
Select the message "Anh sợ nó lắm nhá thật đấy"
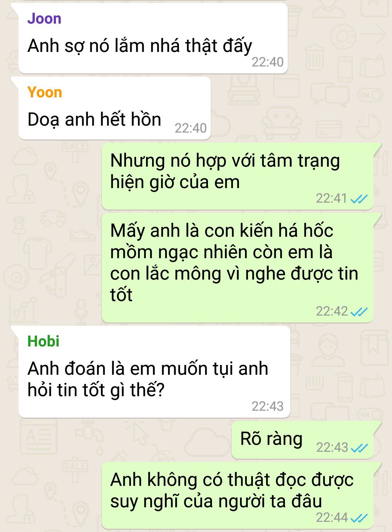(140, 46)
